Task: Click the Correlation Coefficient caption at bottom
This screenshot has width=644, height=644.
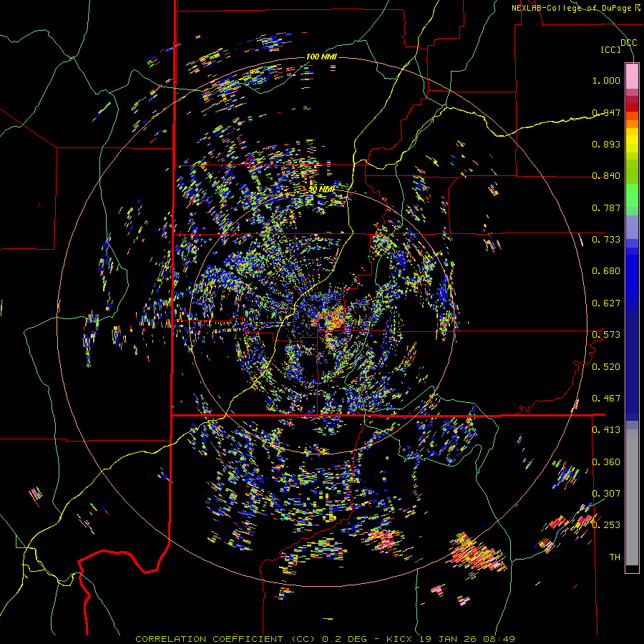Action: tap(325, 639)
